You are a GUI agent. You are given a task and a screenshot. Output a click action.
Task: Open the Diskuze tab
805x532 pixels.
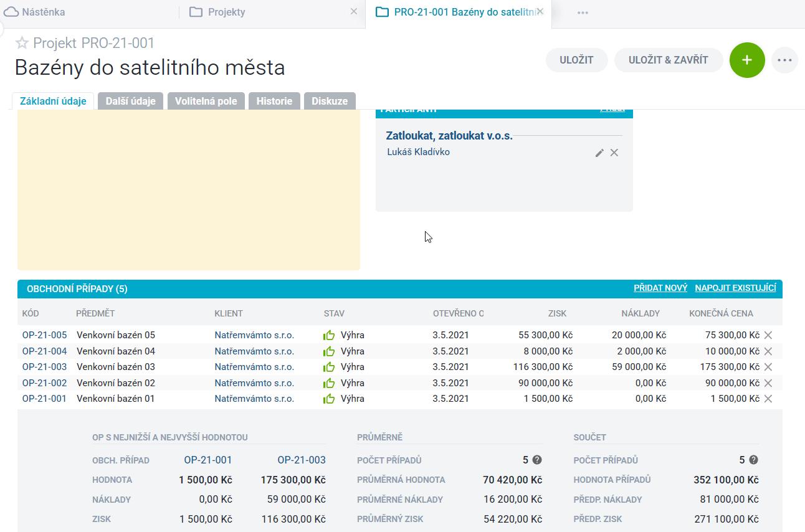330,101
